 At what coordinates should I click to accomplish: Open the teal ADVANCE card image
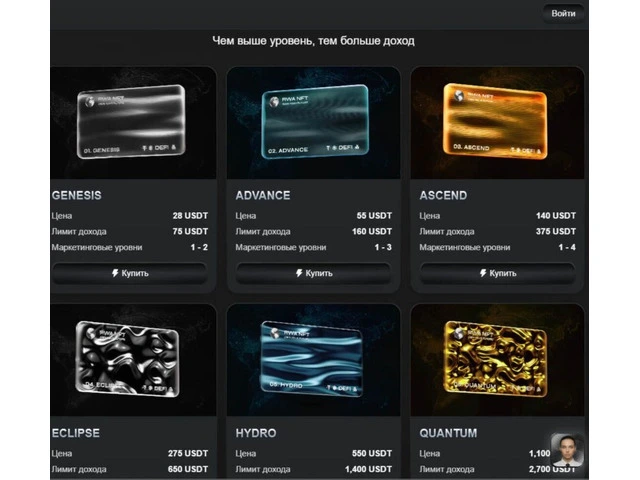(x=315, y=121)
